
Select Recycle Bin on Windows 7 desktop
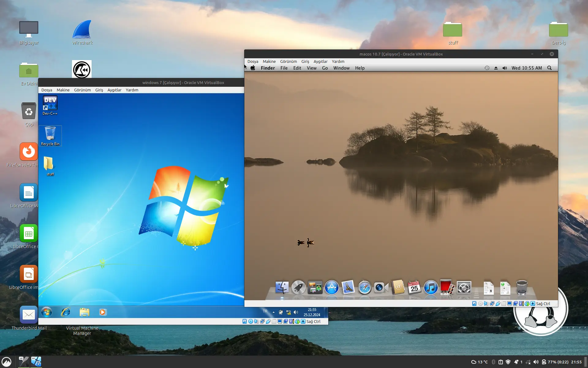[x=50, y=136]
